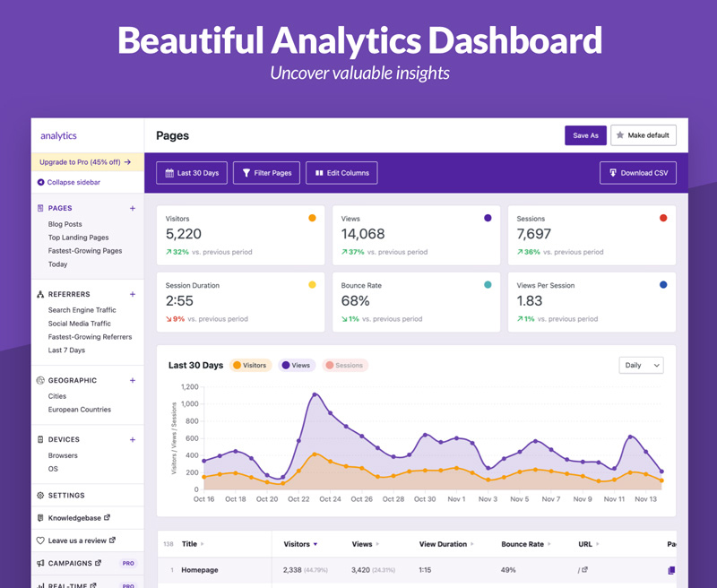The image size is (717, 588).
Task: Click the plus icon beside REFERRERS
Action: click(133, 294)
